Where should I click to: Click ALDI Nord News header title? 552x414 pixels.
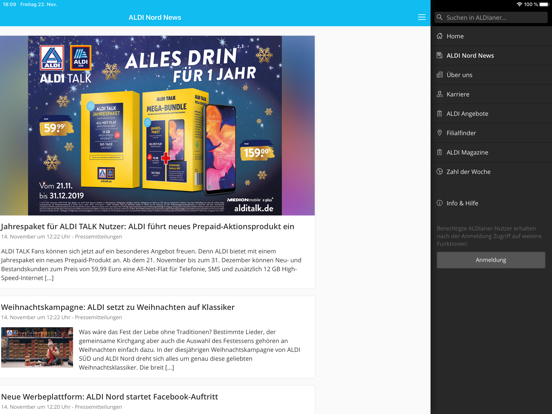155,17
